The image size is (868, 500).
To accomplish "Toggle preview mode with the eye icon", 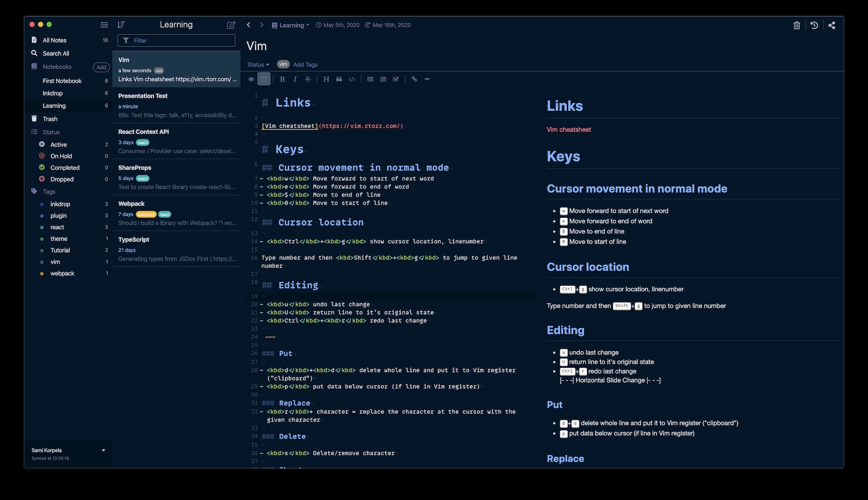I will click(x=251, y=79).
